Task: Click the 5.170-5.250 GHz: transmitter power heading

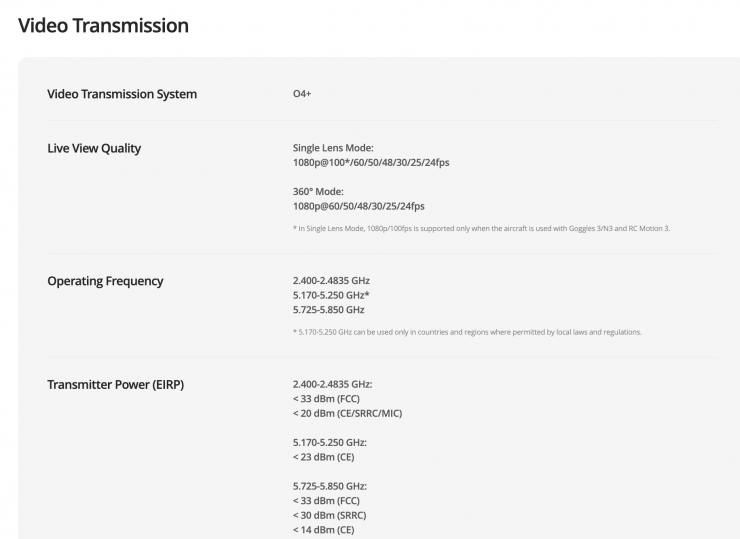Action: click(330, 442)
